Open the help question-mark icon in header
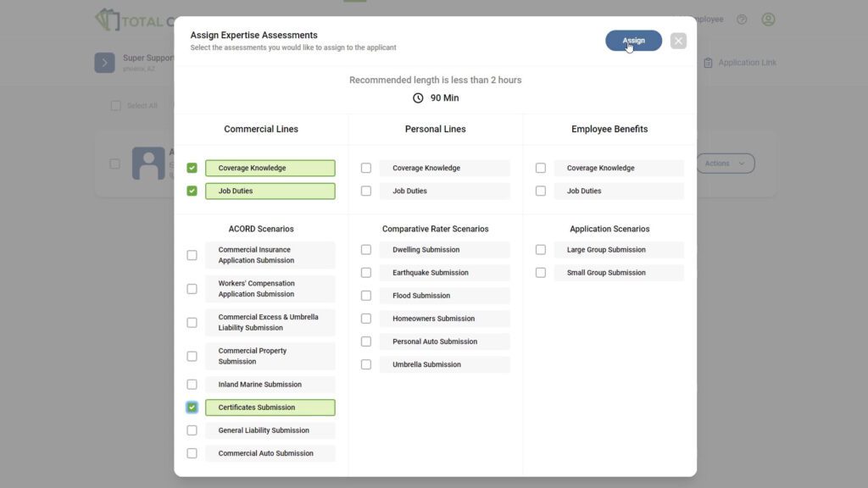The image size is (868, 488). tap(743, 19)
